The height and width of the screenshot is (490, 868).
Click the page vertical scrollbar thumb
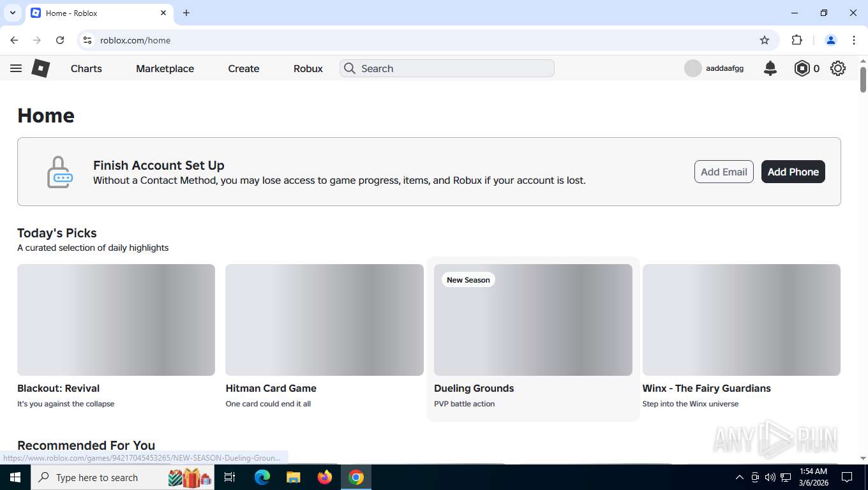pos(864,80)
